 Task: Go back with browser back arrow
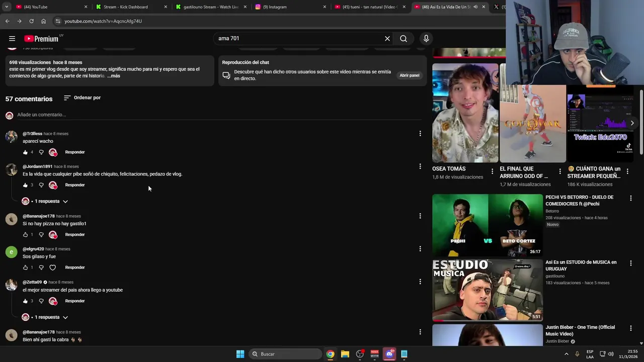tap(7, 21)
